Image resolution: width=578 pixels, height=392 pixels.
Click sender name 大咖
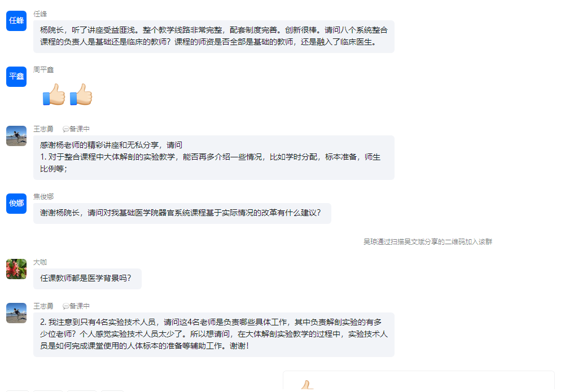pyautogui.click(x=40, y=262)
